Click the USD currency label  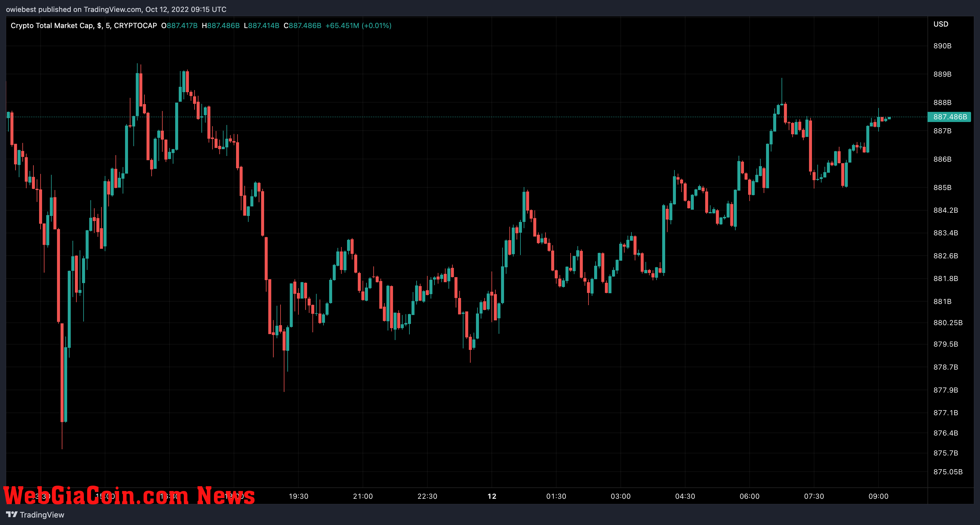coord(941,24)
